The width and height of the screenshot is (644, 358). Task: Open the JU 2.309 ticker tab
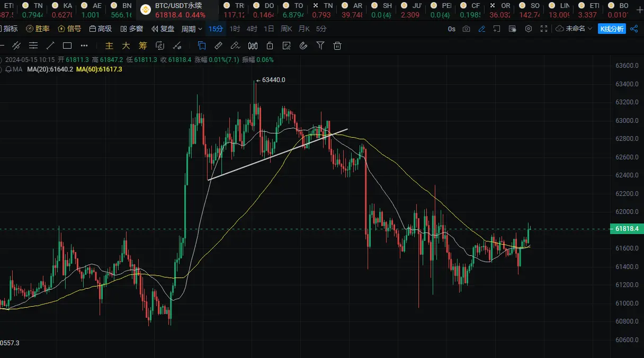tap(412, 10)
